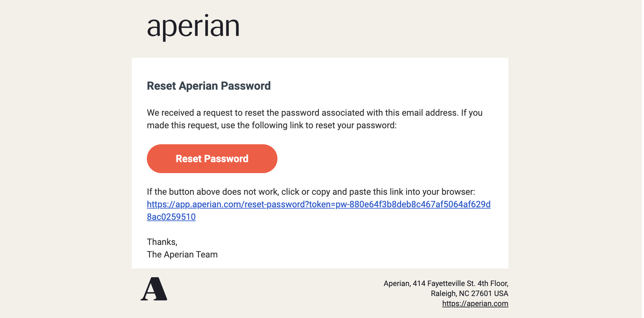Image resolution: width=644 pixels, height=318 pixels.
Task: Click the orange Reset Password button
Action: coord(212,159)
